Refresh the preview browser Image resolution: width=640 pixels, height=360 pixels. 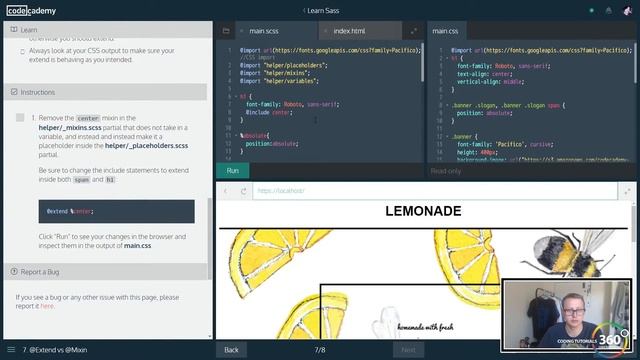[244, 191]
